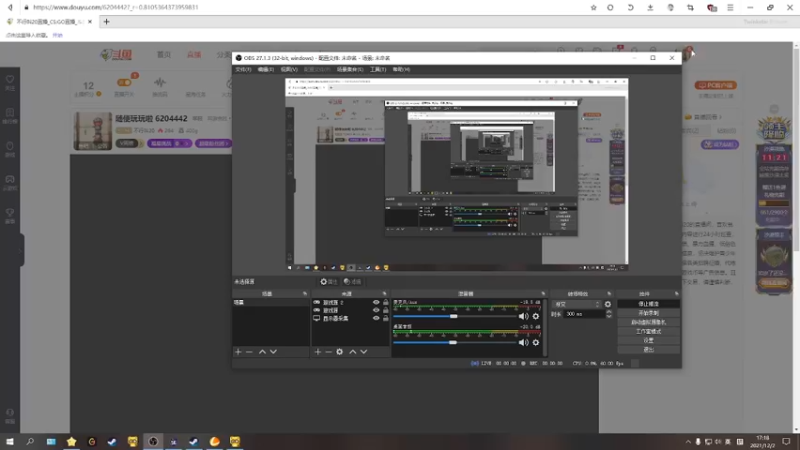Go back with the browser back arrow
The height and width of the screenshot is (450, 800).
pyautogui.click(x=10, y=8)
